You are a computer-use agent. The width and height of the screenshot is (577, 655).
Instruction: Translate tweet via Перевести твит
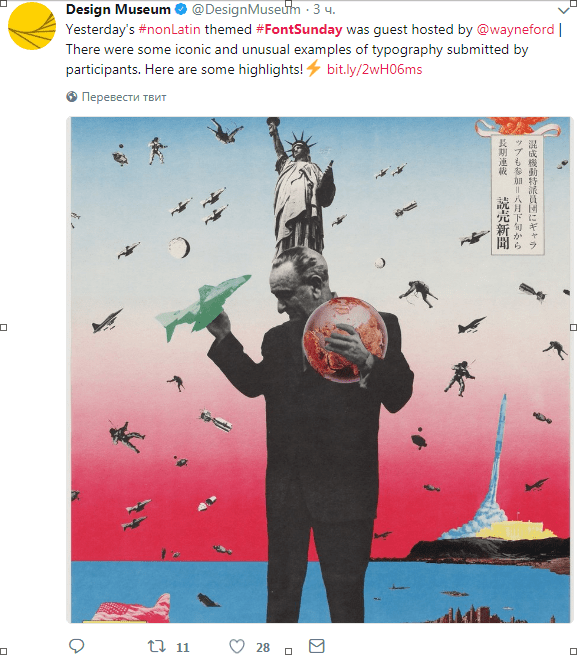(124, 97)
